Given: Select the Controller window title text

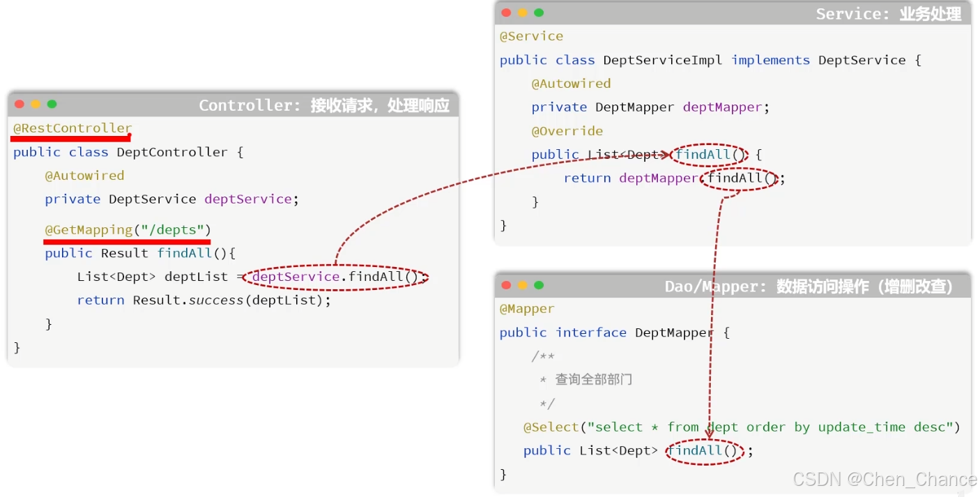Looking at the screenshot, I should 324,105.
